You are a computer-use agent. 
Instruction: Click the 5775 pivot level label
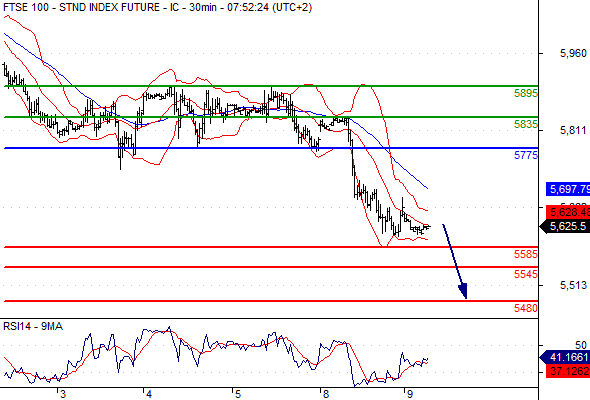[526, 155]
